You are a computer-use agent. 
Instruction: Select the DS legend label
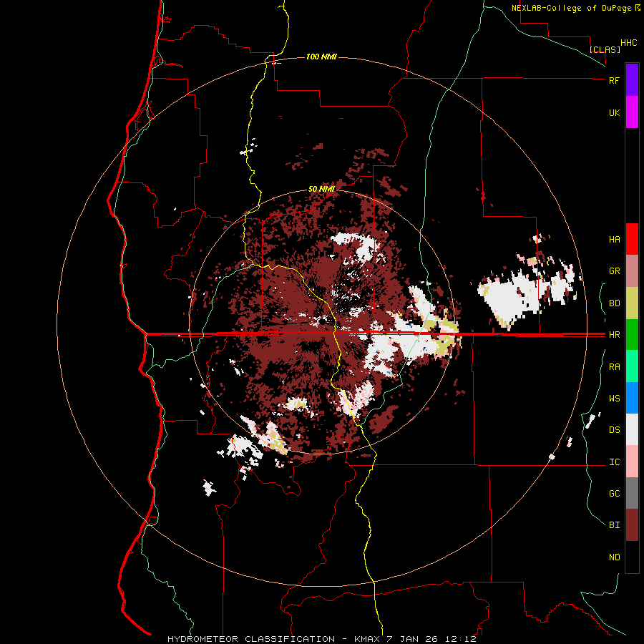coord(614,430)
